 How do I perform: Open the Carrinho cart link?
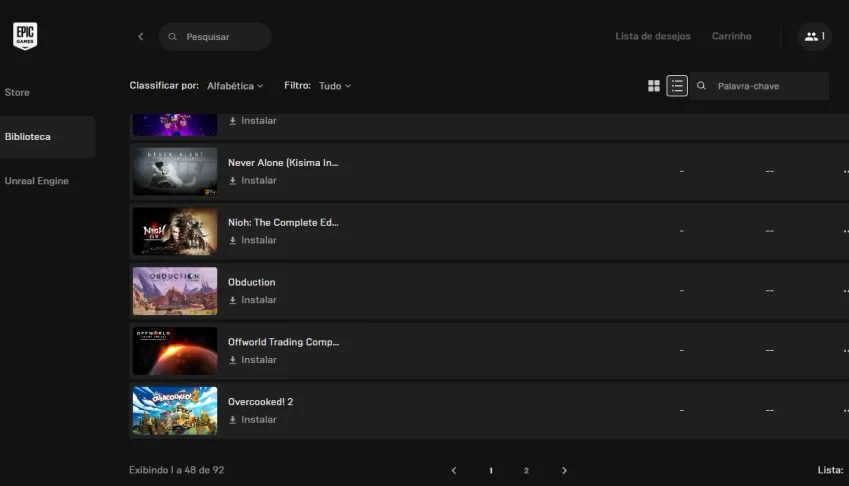(x=732, y=36)
